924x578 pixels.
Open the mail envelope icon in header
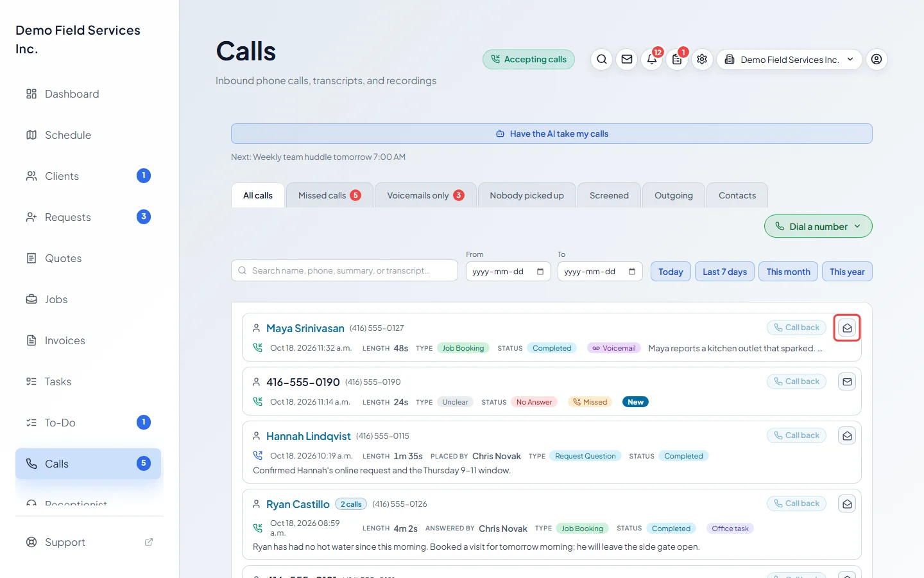[x=627, y=60]
